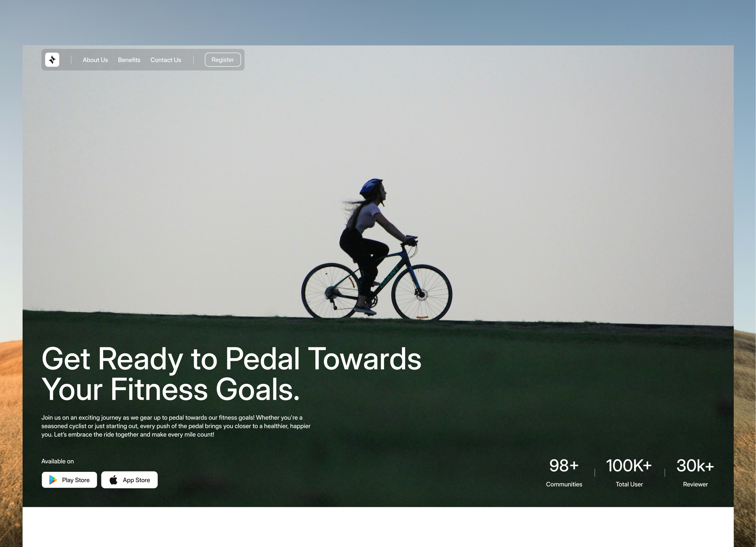Select the Play Store text label

76,480
